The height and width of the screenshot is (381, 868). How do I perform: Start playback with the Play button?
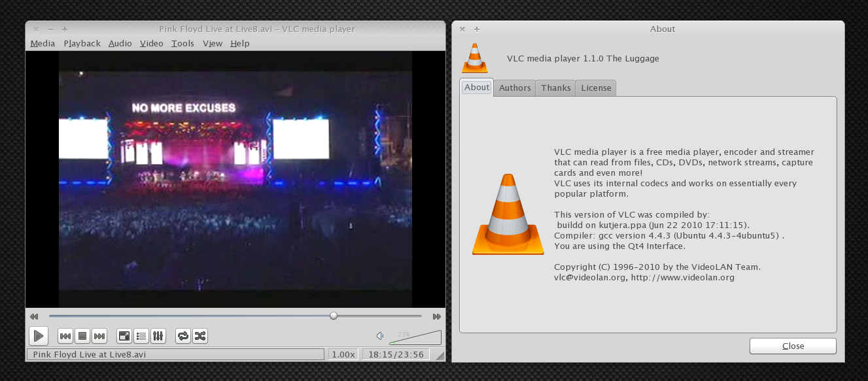click(39, 336)
